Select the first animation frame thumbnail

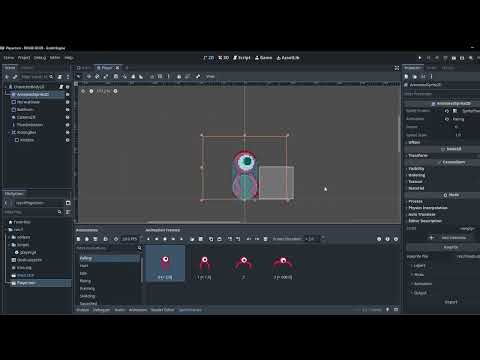[165, 263]
